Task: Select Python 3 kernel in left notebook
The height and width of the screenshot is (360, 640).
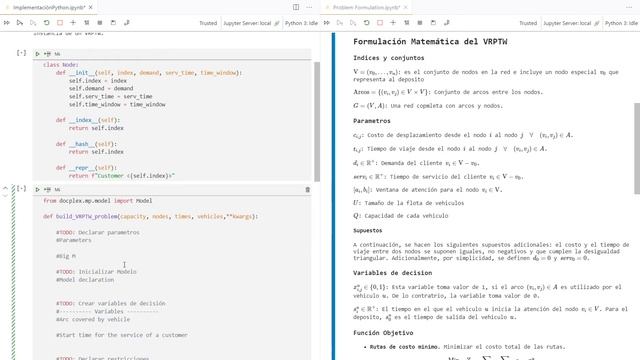Action: [301, 23]
